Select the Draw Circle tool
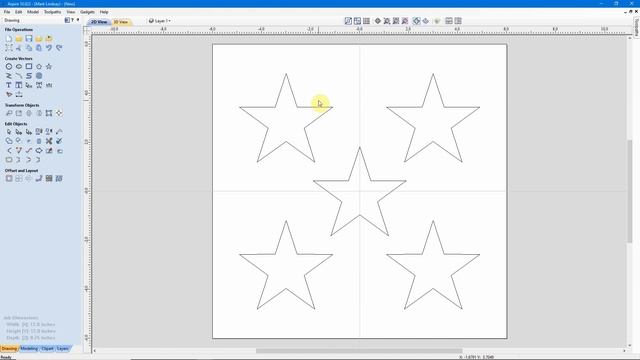 (x=9, y=66)
